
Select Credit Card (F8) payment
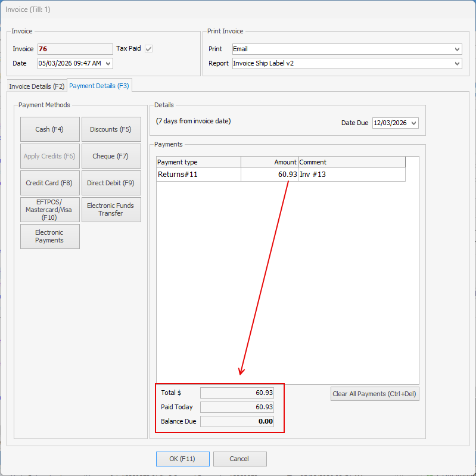click(50, 183)
